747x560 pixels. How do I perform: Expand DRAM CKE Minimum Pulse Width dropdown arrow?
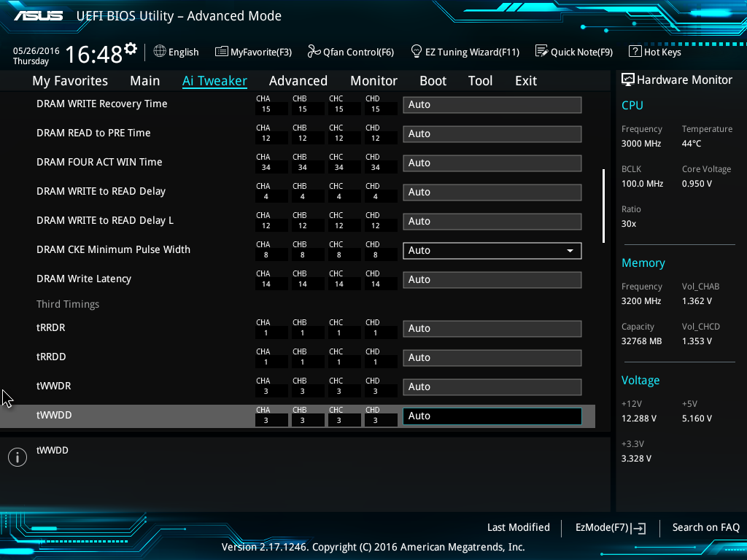click(x=570, y=251)
